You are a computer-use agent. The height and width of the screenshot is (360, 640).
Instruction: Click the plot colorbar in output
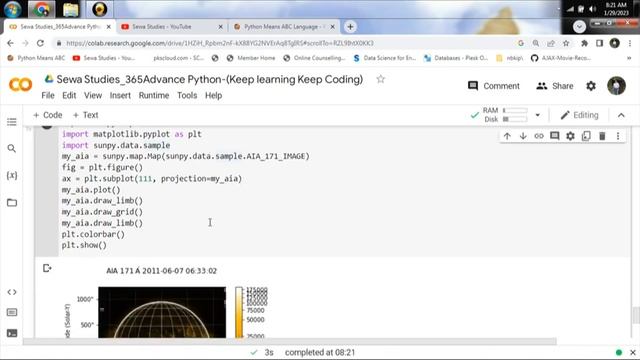pyautogui.click(x=239, y=312)
